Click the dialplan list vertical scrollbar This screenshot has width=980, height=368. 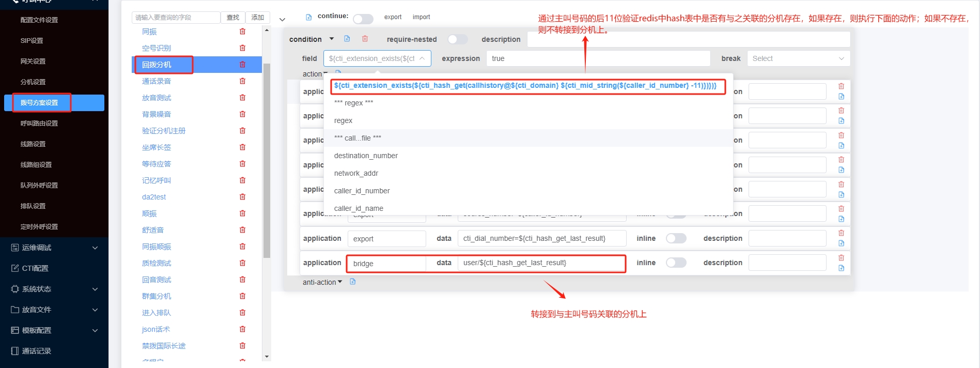click(267, 160)
